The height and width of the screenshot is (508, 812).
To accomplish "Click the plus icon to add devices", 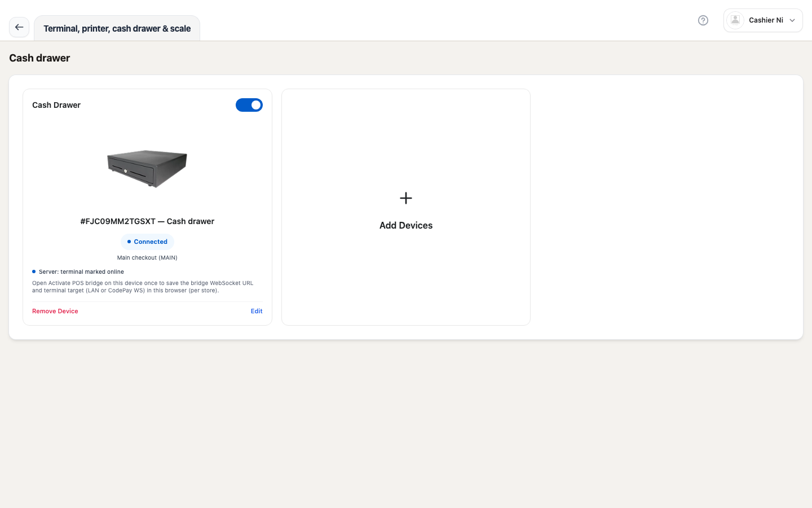I will pos(406,198).
